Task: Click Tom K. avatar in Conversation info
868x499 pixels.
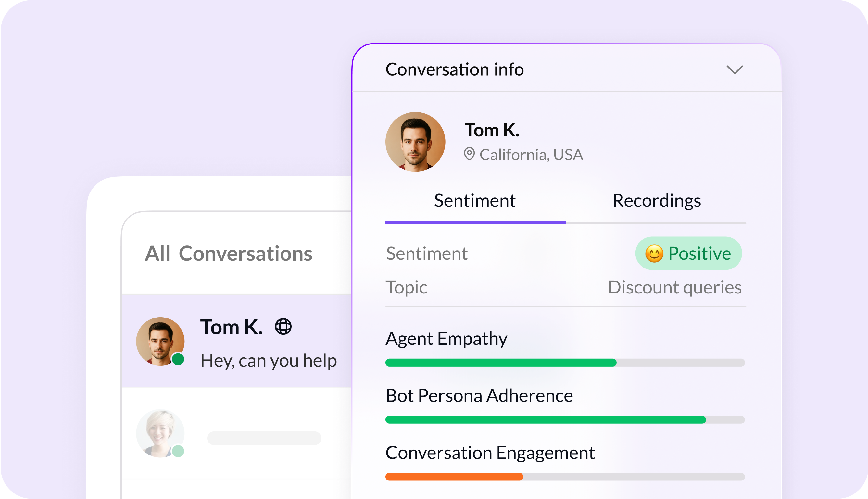Action: [415, 142]
